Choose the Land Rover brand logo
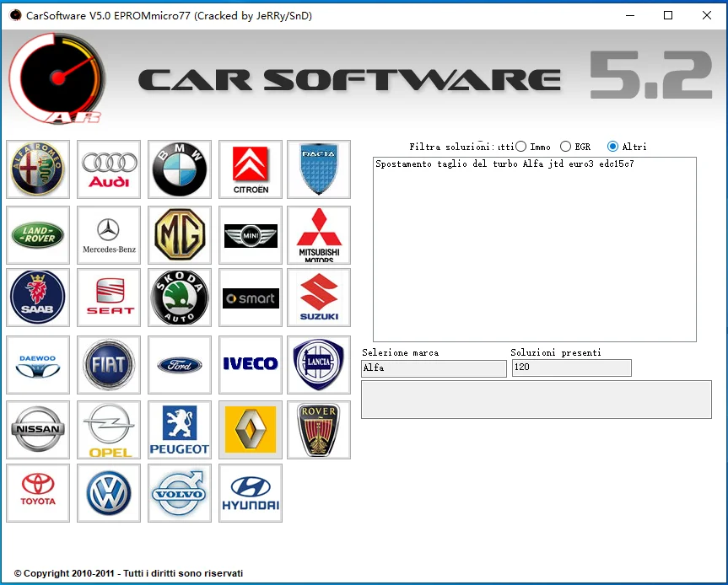728x585 pixels. click(38, 235)
